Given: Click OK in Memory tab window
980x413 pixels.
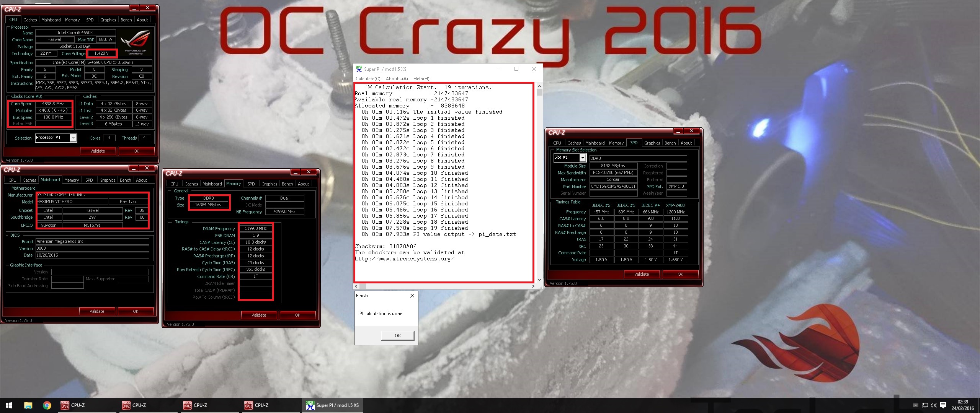Looking at the screenshot, I should 297,315.
